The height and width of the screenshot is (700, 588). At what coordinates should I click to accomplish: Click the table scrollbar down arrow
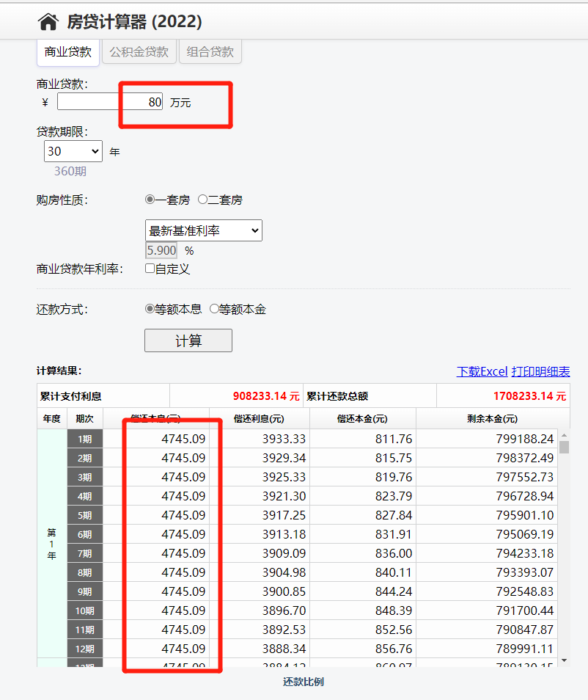click(564, 660)
